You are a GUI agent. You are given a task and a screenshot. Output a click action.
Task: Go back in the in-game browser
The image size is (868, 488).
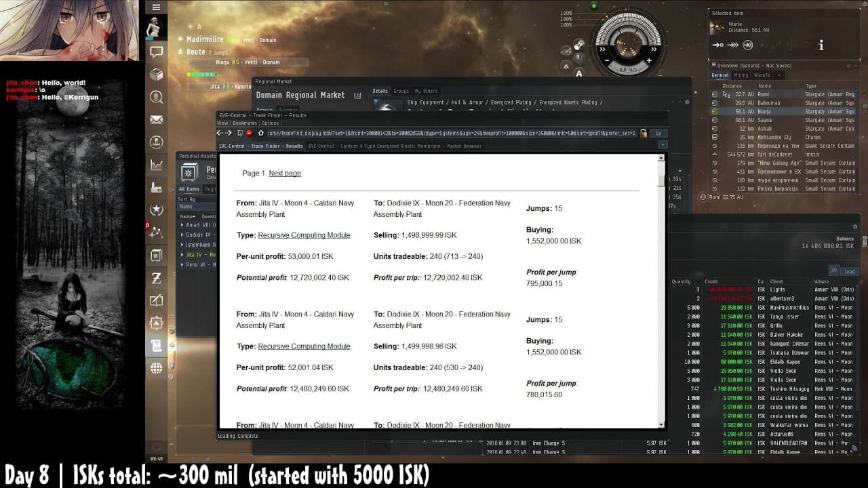220,134
